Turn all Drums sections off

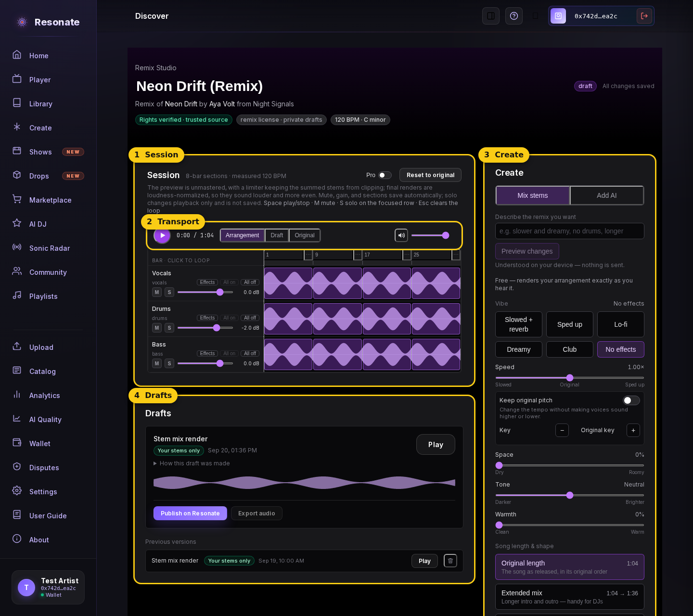click(250, 318)
